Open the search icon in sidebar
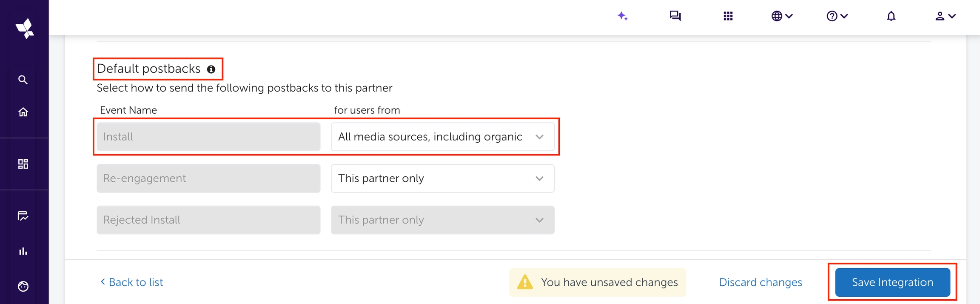The height and width of the screenshot is (304, 980). point(23,80)
